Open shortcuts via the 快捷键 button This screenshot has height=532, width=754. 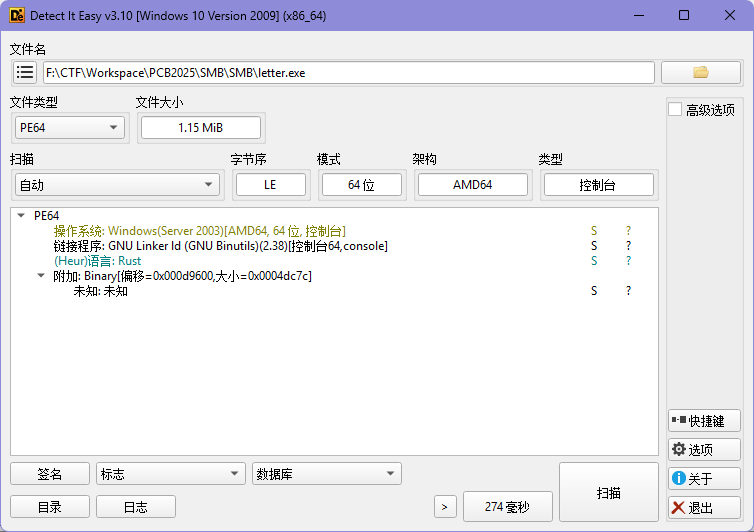click(704, 421)
